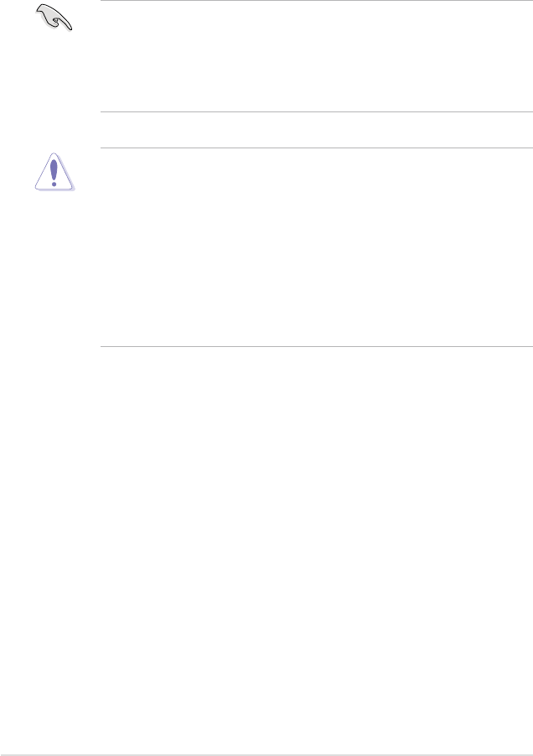Click the divider line directly above the caution icon
Image resolution: width=533 pixels, height=756 pixels.
[x=316, y=148]
